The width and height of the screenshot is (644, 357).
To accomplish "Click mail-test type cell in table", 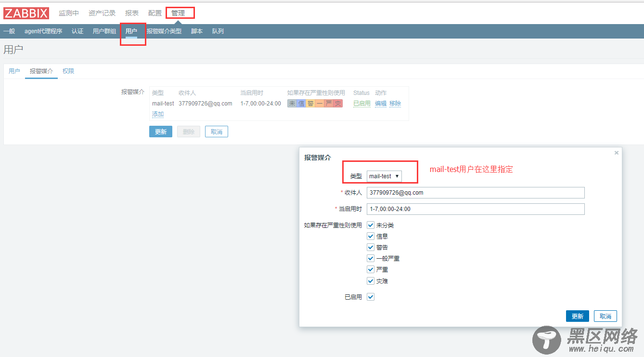I will pyautogui.click(x=163, y=104).
